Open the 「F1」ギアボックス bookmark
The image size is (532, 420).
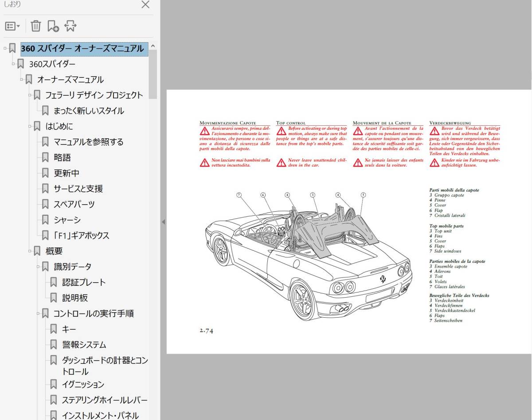(81, 236)
